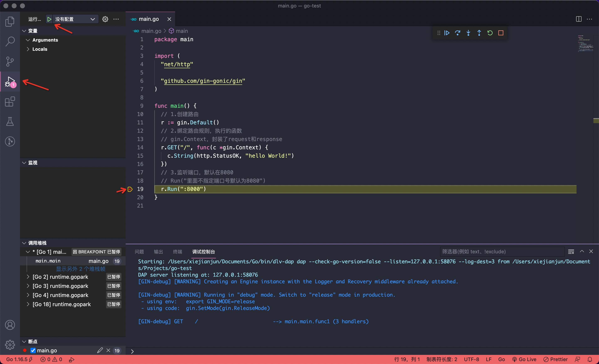Screen dimensions: 599x364
Task: Toggle the debug console word wrap icon
Action: pos(571,252)
